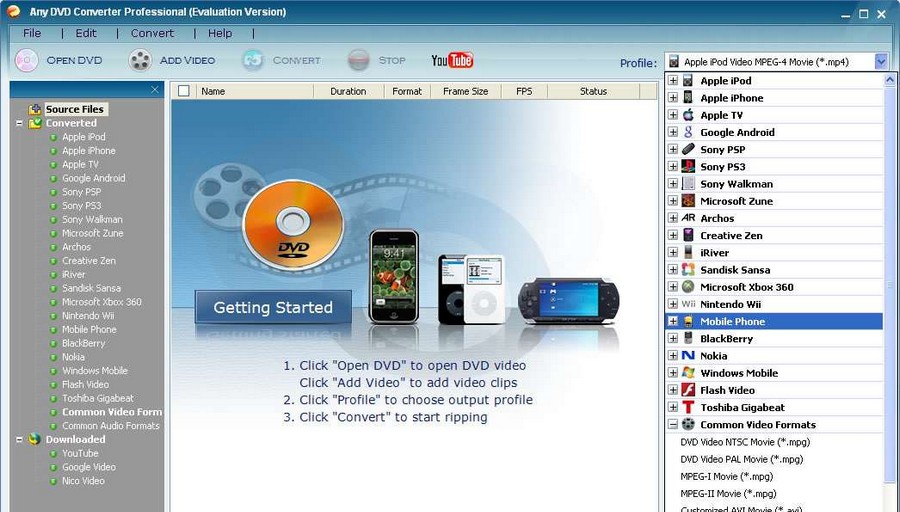Click the Common Video Formats reel icon
Image resolution: width=900 pixels, height=512 pixels.
coord(688,425)
